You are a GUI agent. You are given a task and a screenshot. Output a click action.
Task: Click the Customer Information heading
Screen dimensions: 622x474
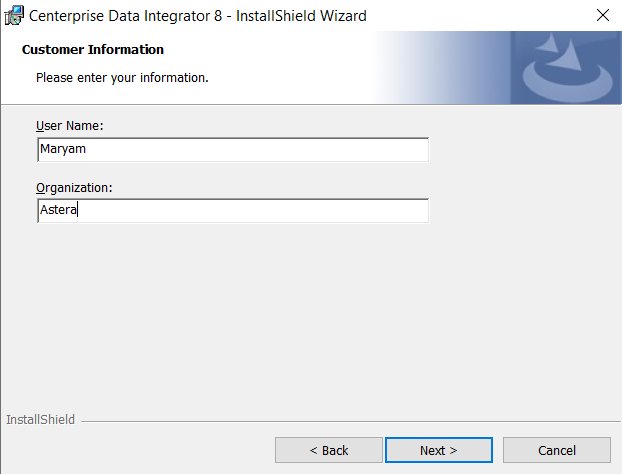[93, 50]
